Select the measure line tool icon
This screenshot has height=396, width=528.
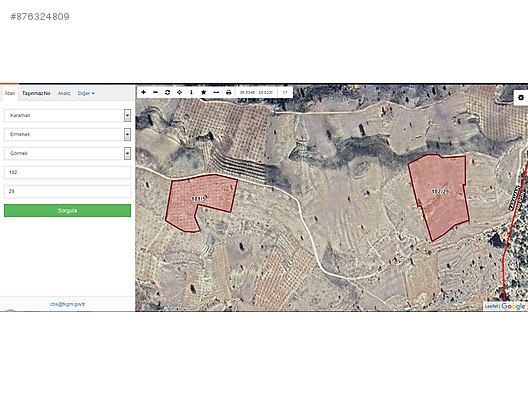pyautogui.click(x=216, y=92)
